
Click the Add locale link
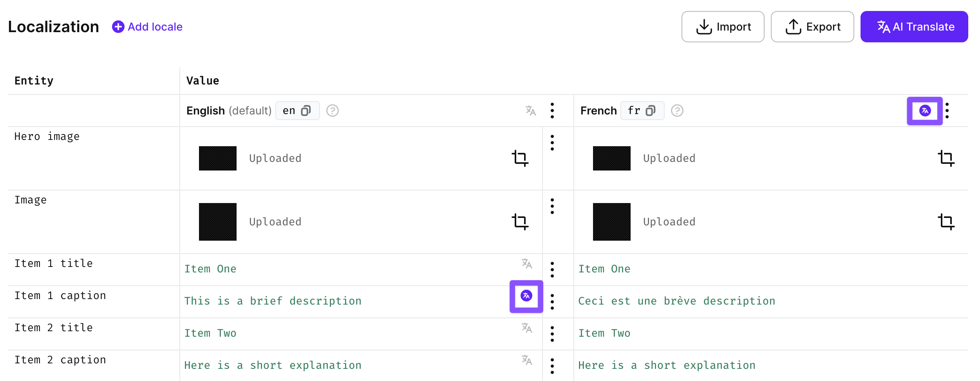(147, 27)
